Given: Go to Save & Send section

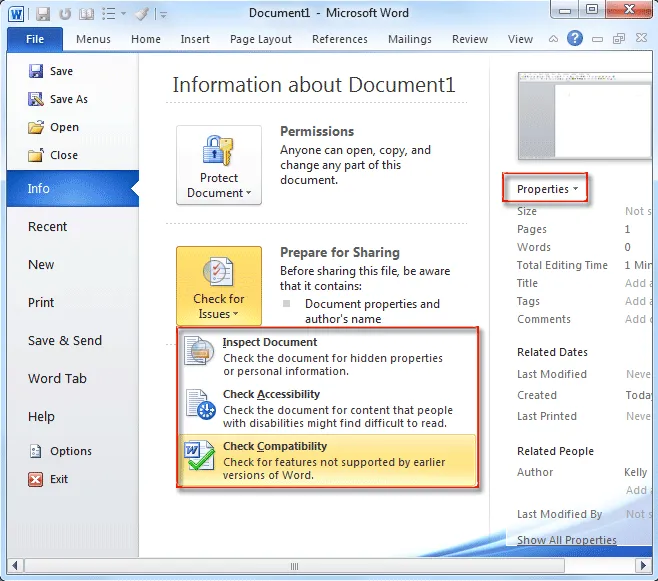Looking at the screenshot, I should pyautogui.click(x=65, y=341).
